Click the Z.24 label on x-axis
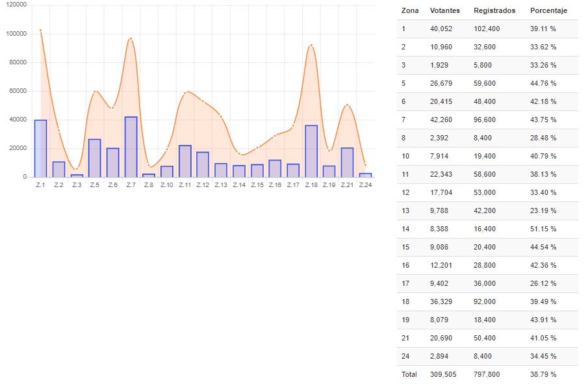588x384 pixels. tap(365, 185)
